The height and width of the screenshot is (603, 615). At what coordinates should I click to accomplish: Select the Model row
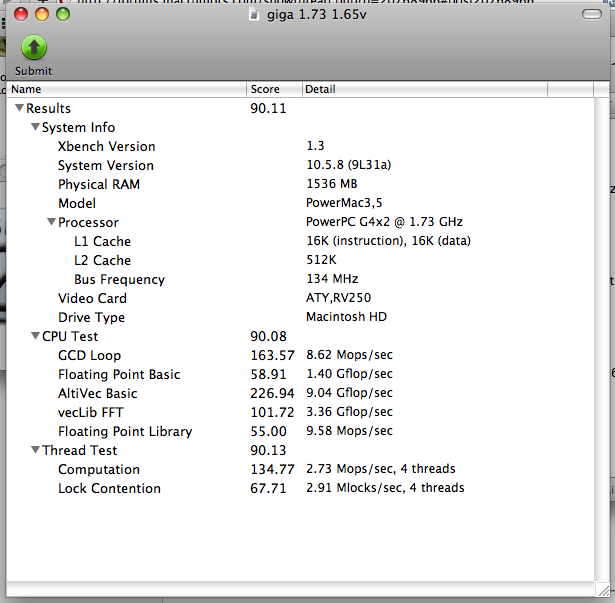pos(300,203)
